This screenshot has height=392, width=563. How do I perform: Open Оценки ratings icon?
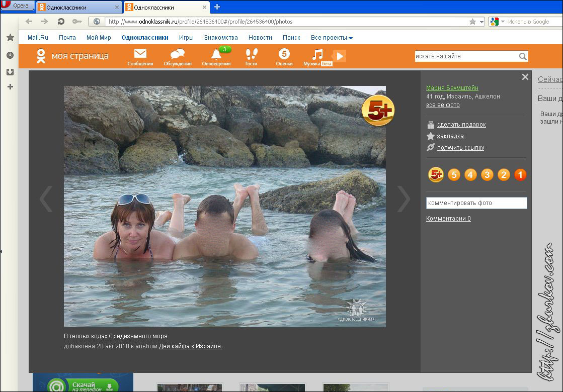tap(284, 54)
